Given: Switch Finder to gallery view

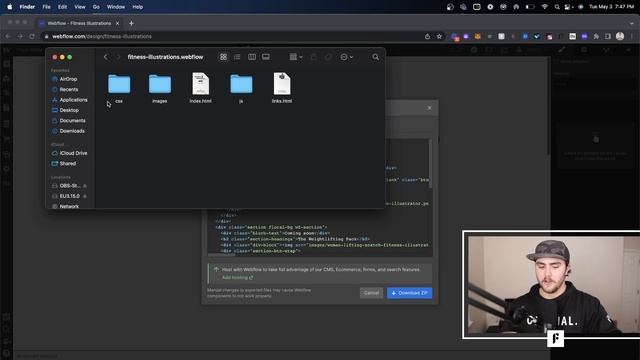Looking at the screenshot, I should point(266,57).
